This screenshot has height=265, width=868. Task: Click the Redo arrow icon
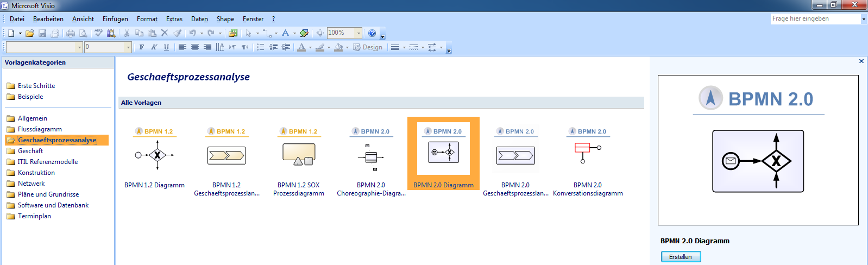click(211, 33)
